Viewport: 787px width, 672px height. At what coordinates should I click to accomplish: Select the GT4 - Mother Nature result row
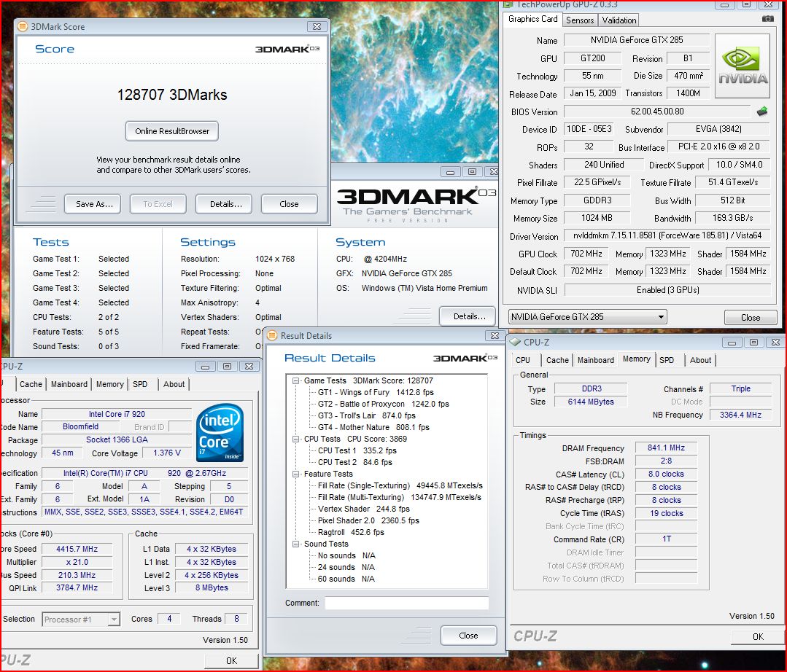[373, 427]
